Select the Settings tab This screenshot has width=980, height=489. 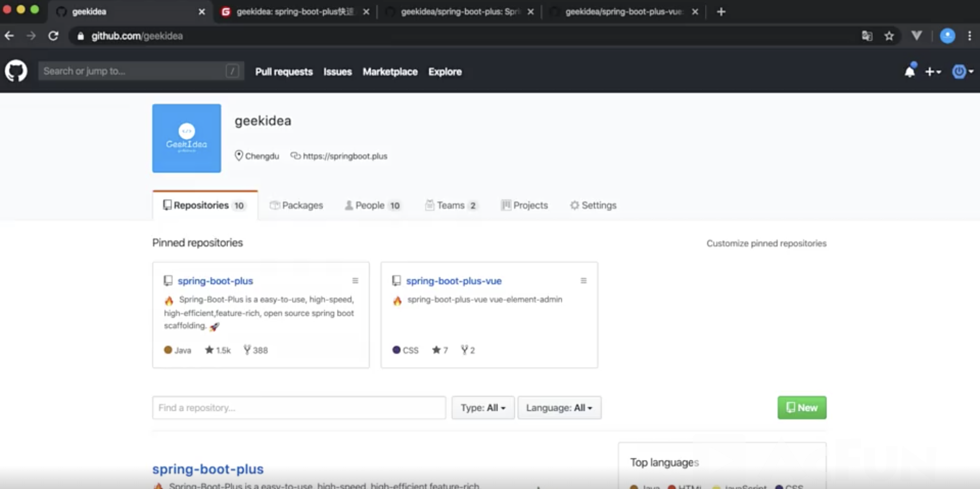point(593,205)
